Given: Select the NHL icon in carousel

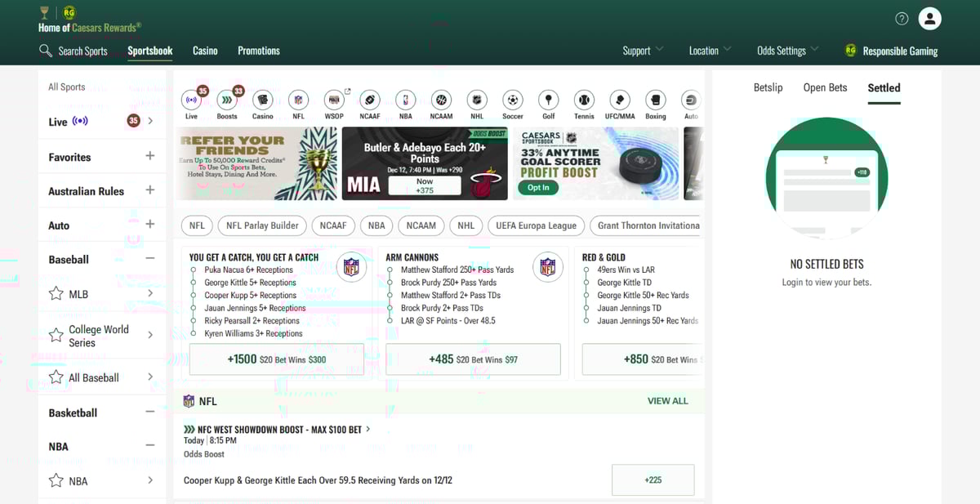Looking at the screenshot, I should coord(477,100).
